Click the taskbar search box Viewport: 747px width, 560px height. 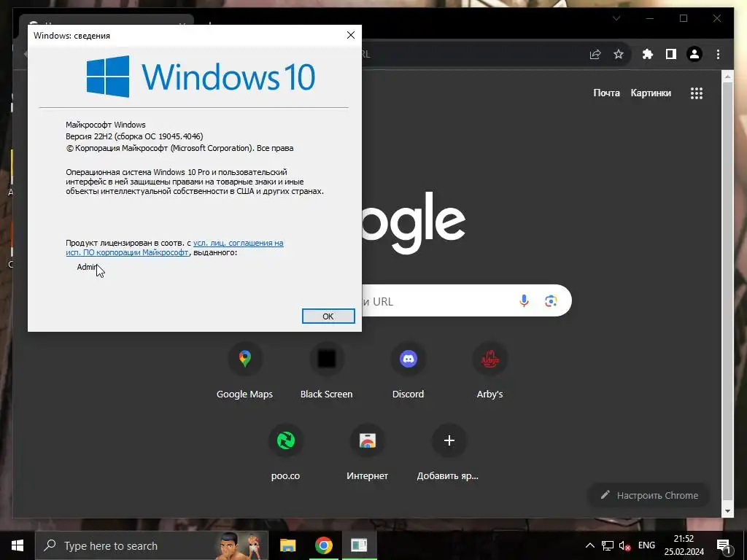pyautogui.click(x=152, y=545)
